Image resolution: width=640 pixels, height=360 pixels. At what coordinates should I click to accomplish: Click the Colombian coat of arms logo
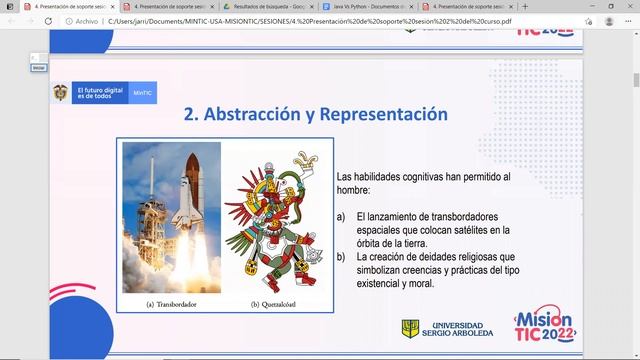[x=60, y=93]
